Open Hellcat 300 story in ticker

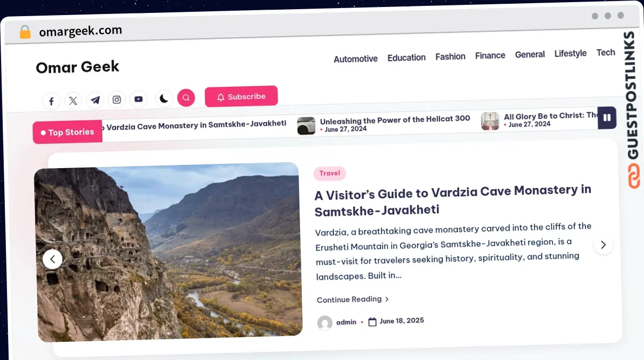click(x=395, y=119)
